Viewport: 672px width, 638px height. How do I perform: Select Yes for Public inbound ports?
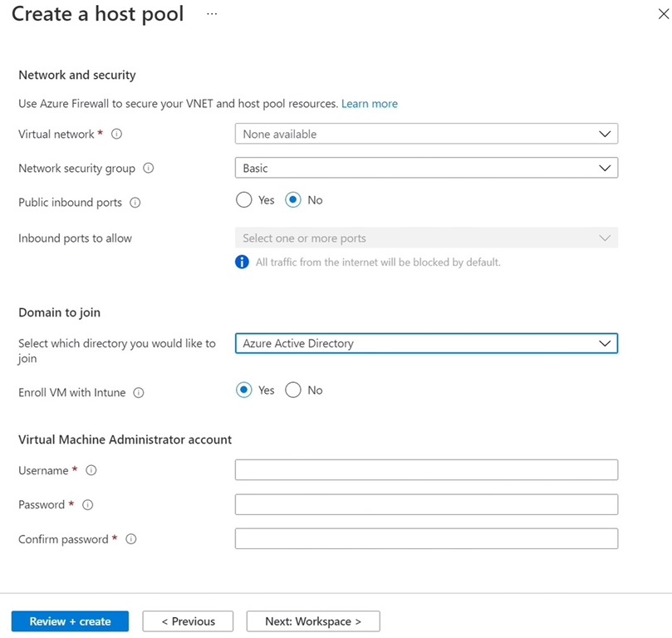[244, 199]
